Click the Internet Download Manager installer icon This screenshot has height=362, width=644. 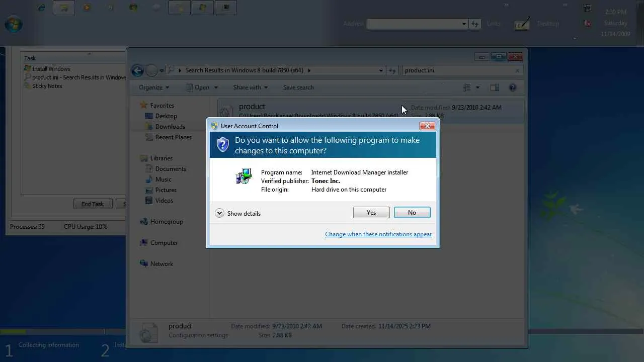(244, 176)
